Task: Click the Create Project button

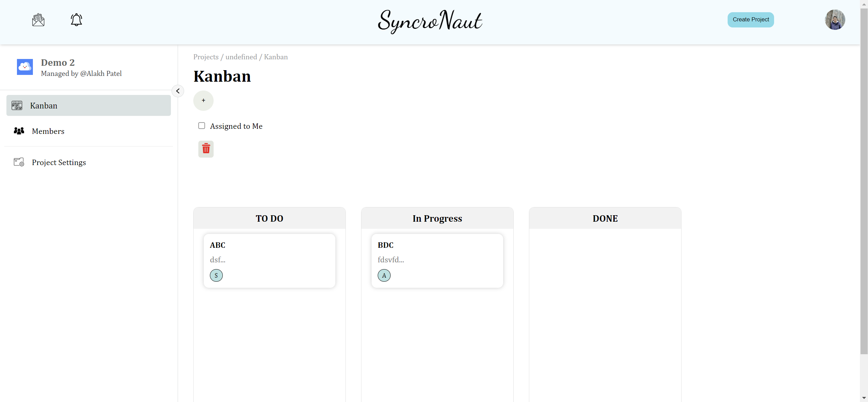Action: (750, 20)
